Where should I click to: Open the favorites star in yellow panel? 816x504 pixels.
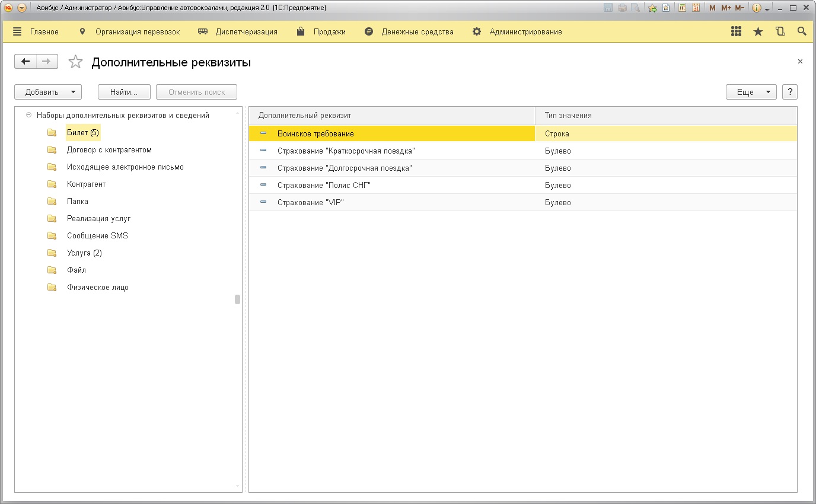click(x=758, y=32)
